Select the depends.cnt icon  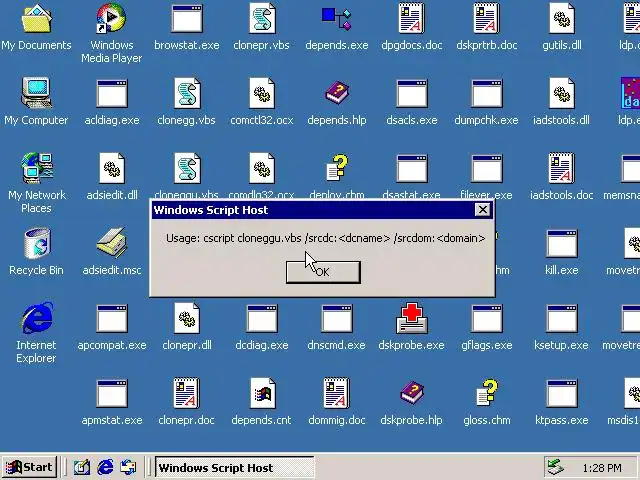click(262, 394)
